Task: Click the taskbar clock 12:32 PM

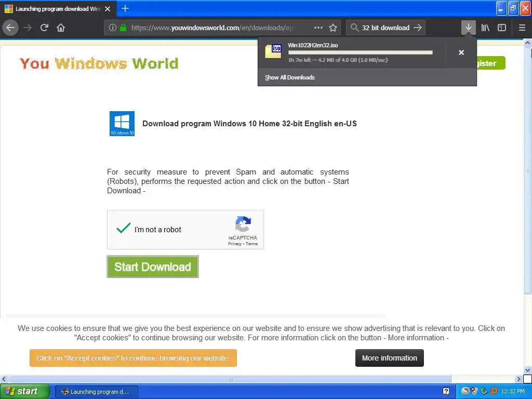Action: (513, 392)
